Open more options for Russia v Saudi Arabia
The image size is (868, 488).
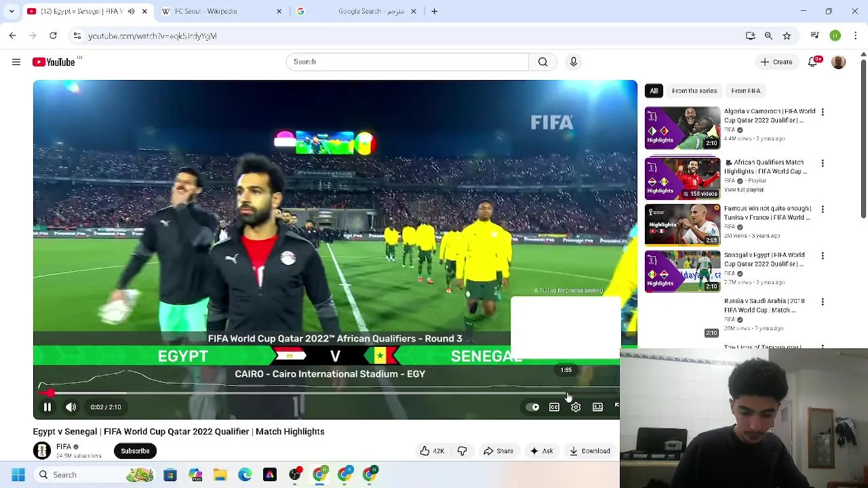point(823,302)
